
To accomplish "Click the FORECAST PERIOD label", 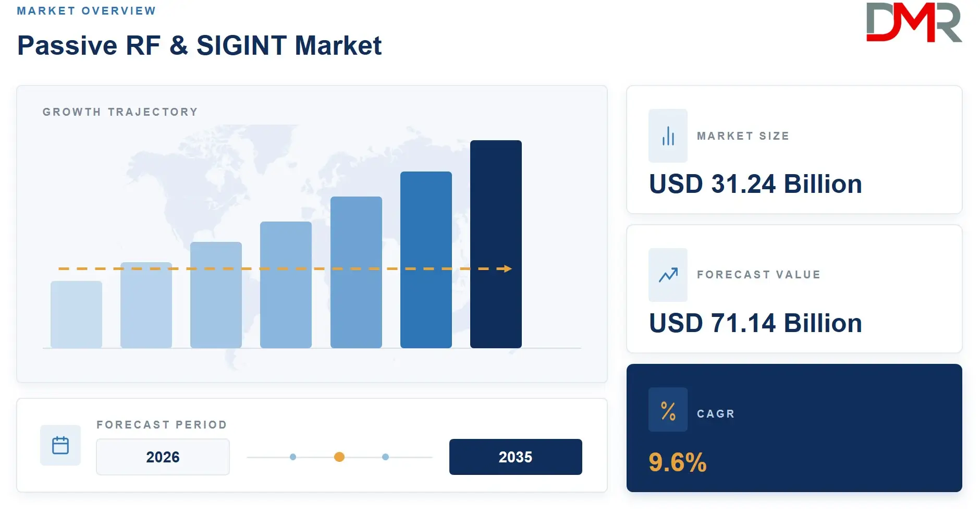I will [162, 425].
